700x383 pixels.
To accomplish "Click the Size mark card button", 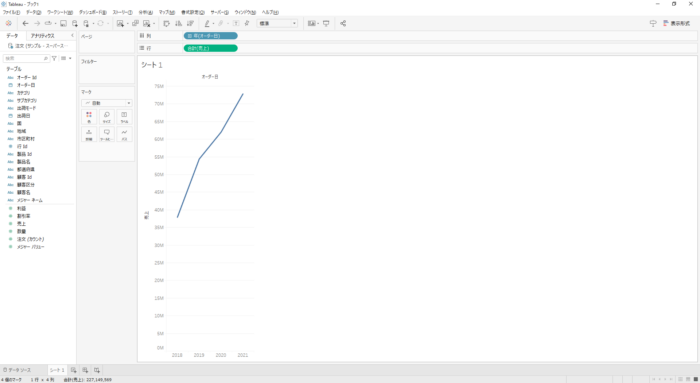I will point(107,117).
